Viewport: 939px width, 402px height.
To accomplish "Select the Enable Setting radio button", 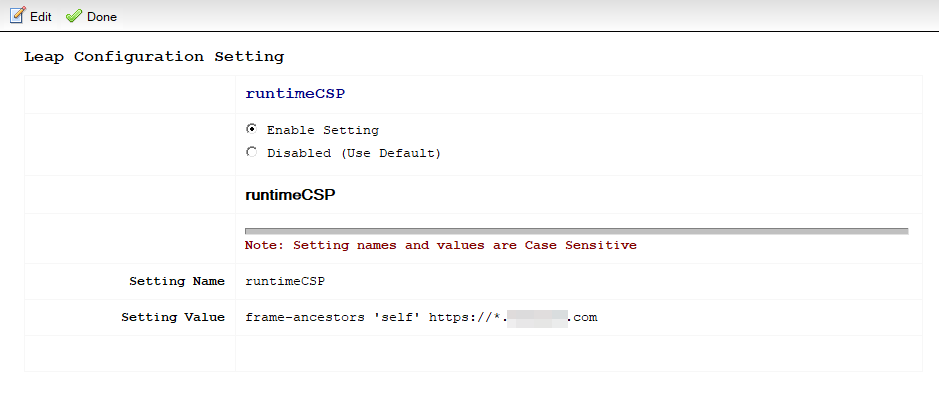I will click(251, 129).
